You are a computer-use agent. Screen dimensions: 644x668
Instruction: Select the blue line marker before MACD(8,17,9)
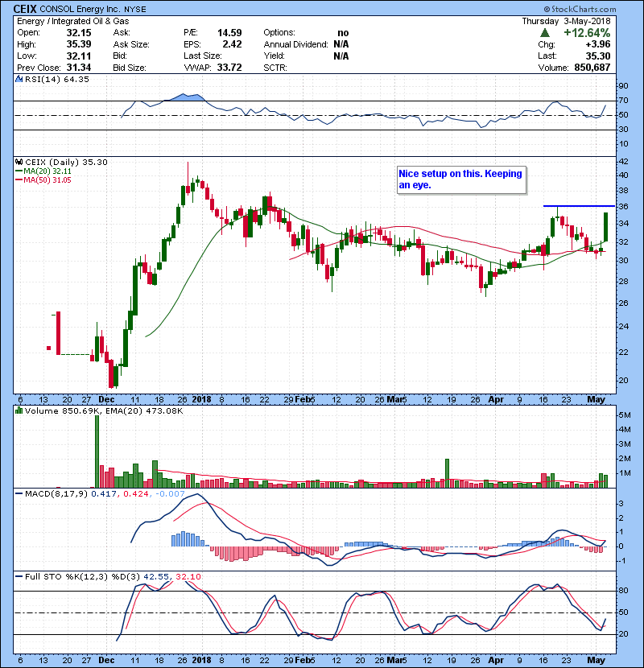(x=19, y=494)
